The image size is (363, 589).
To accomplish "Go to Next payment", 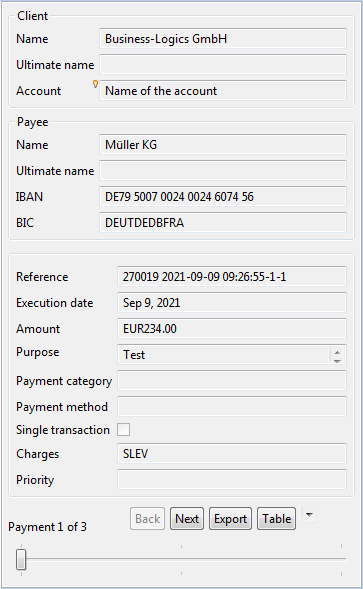I will [187, 519].
